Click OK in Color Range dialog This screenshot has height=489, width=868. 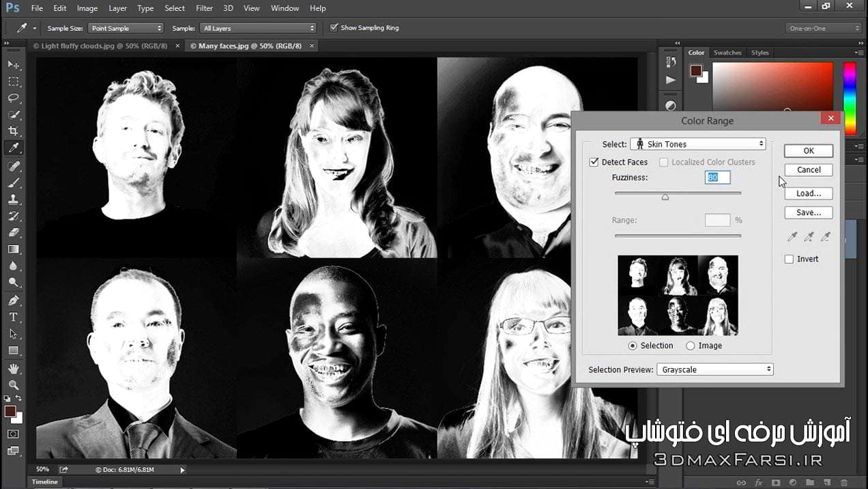[x=809, y=151]
